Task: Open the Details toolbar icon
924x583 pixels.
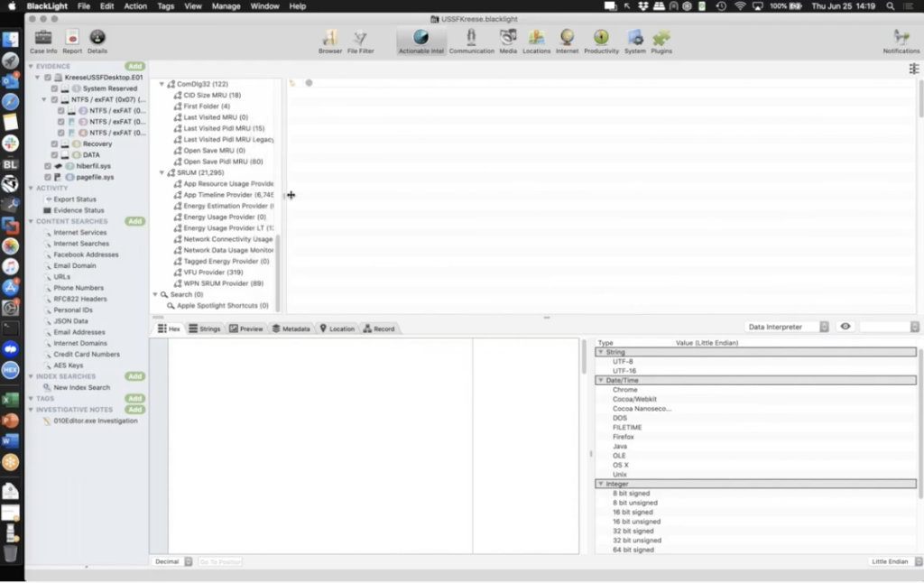Action: point(97,42)
